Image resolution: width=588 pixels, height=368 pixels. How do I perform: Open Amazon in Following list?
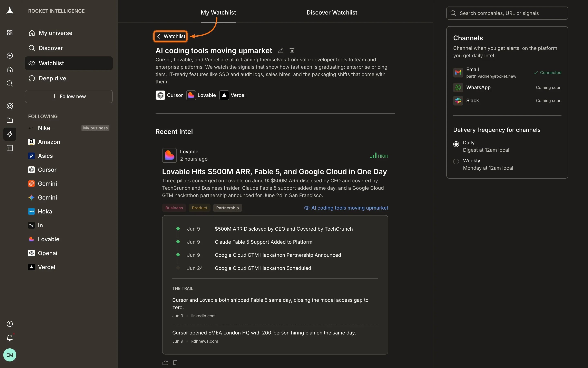(x=69, y=142)
